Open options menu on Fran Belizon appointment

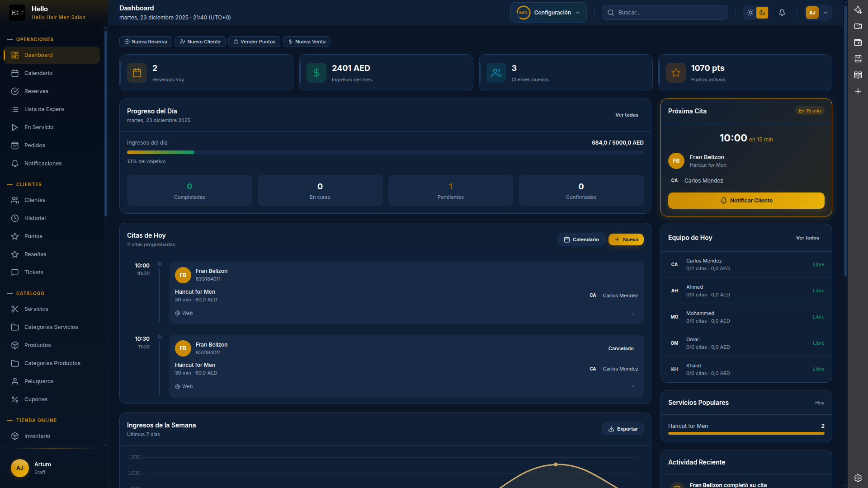pos(633,313)
